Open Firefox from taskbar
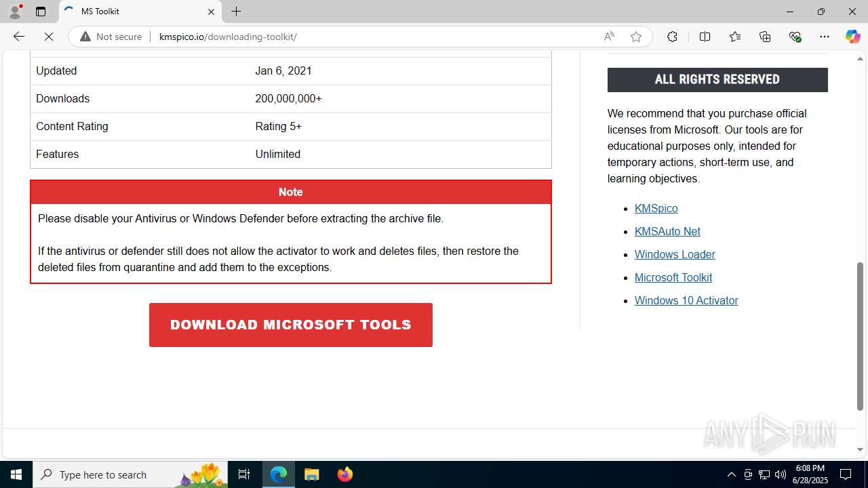This screenshot has width=868, height=488. tap(344, 474)
